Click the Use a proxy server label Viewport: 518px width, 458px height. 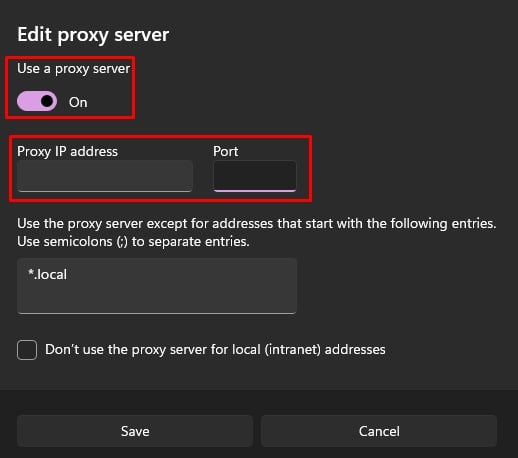point(74,69)
